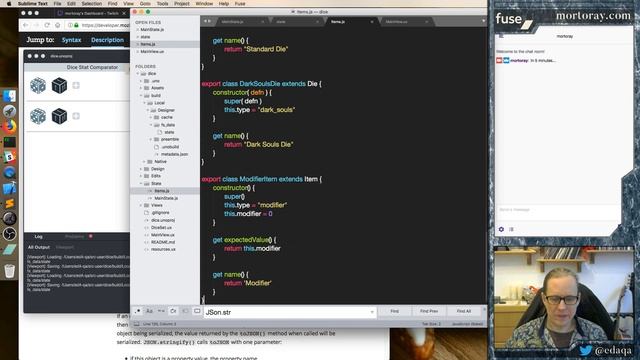This screenshot has width=640, height=360.
Task: Click the browser reload button
Action: click(47, 25)
